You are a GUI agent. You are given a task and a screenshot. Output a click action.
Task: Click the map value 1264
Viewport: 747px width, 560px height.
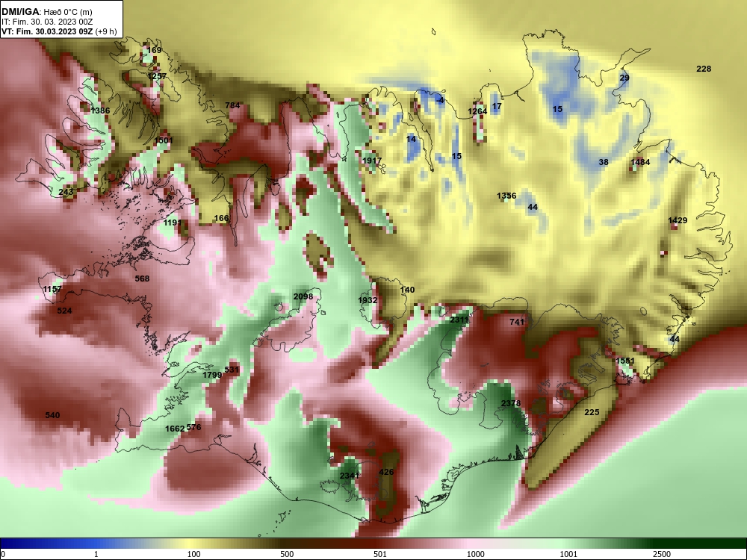(x=477, y=111)
